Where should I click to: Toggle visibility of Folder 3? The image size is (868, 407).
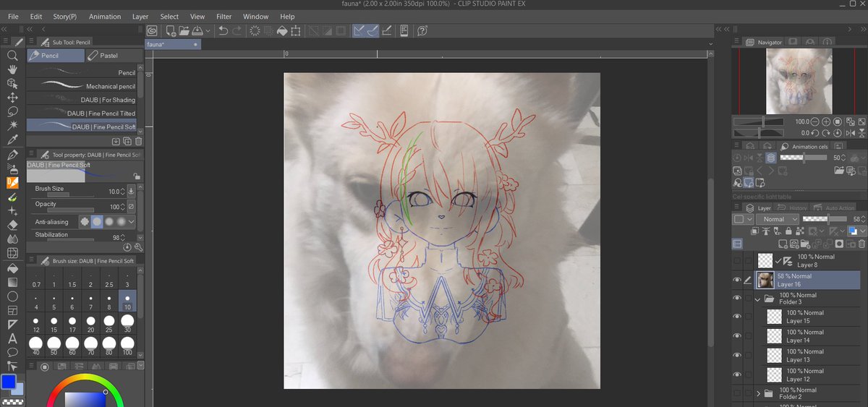[738, 299]
